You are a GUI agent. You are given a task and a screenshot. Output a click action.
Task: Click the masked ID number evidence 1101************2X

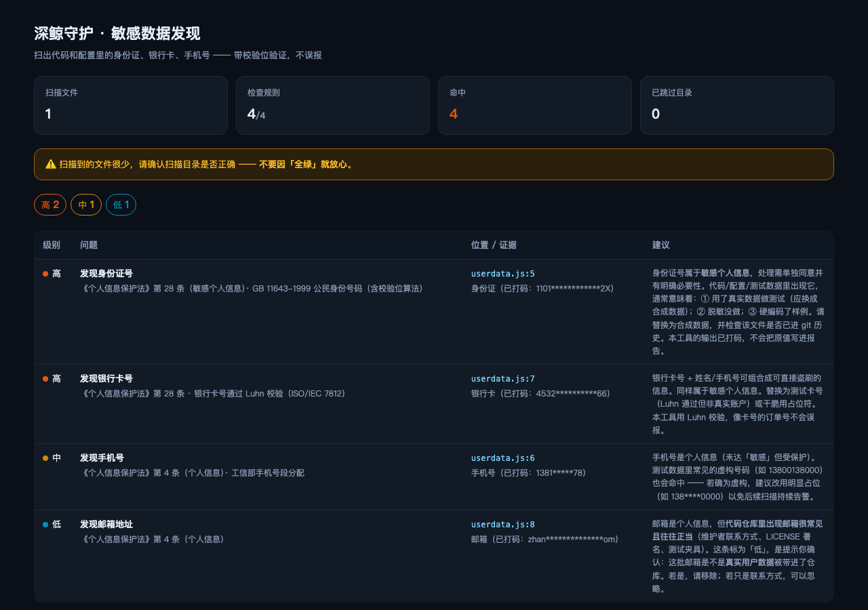tap(572, 288)
